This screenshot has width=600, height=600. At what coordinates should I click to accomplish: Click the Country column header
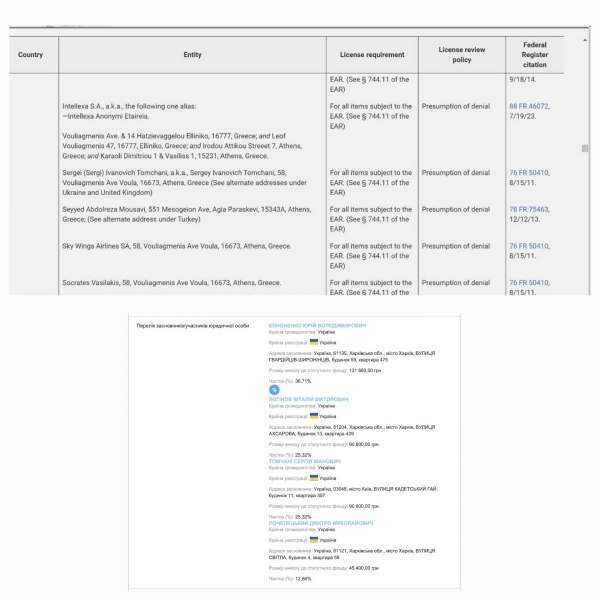click(x=30, y=55)
